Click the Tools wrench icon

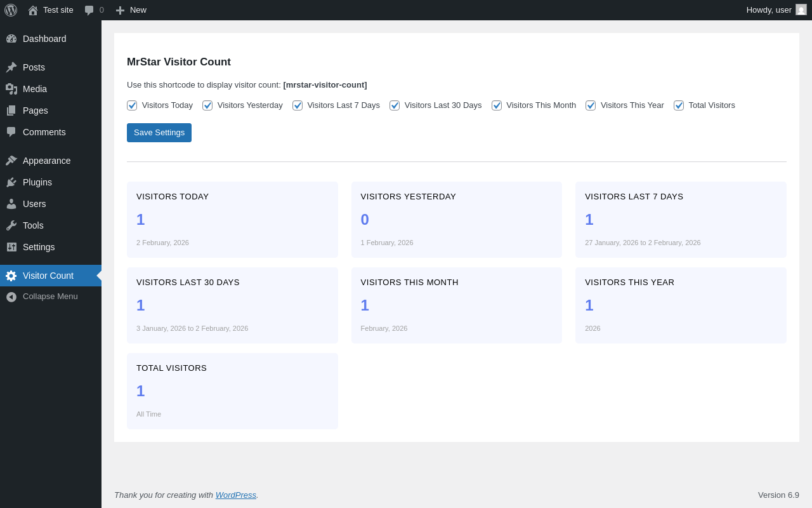point(11,225)
